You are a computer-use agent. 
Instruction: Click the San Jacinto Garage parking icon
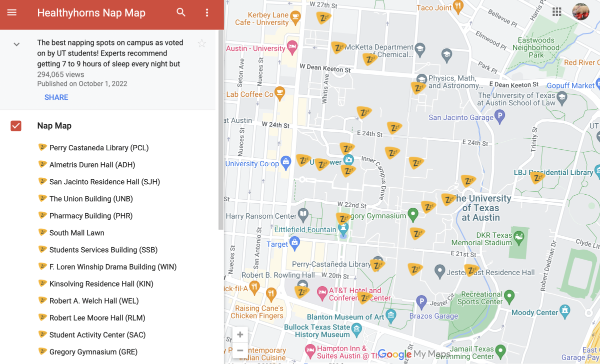499,117
